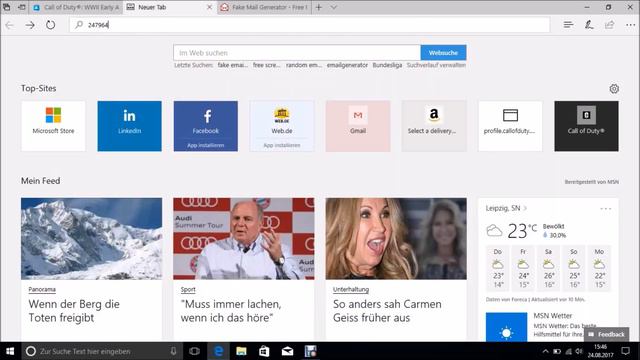The width and height of the screenshot is (640, 360).
Task: Go back using the back arrow
Action: pyautogui.click(x=9, y=25)
